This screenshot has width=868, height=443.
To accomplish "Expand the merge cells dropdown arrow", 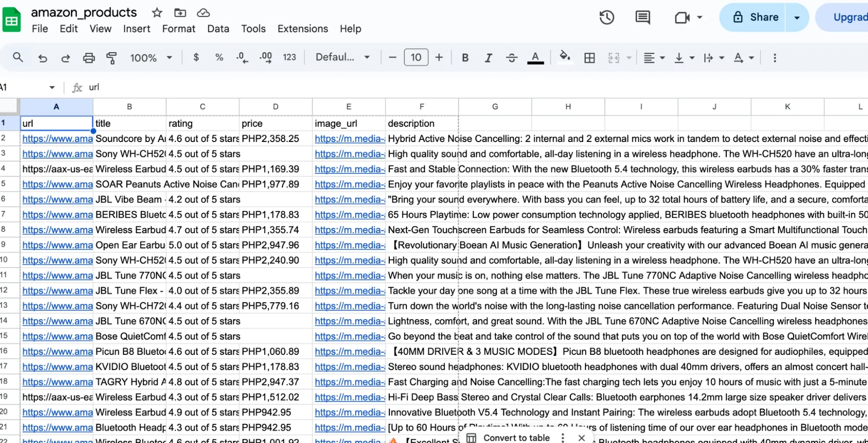I will pos(629,57).
